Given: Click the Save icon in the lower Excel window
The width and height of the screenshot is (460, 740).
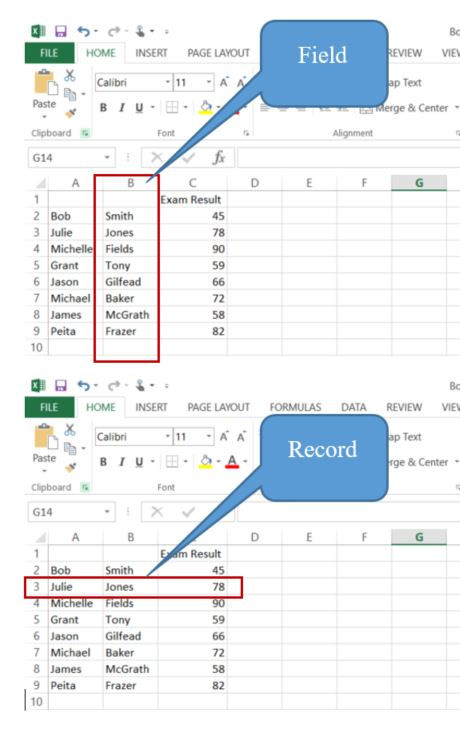Looking at the screenshot, I should click(x=60, y=386).
